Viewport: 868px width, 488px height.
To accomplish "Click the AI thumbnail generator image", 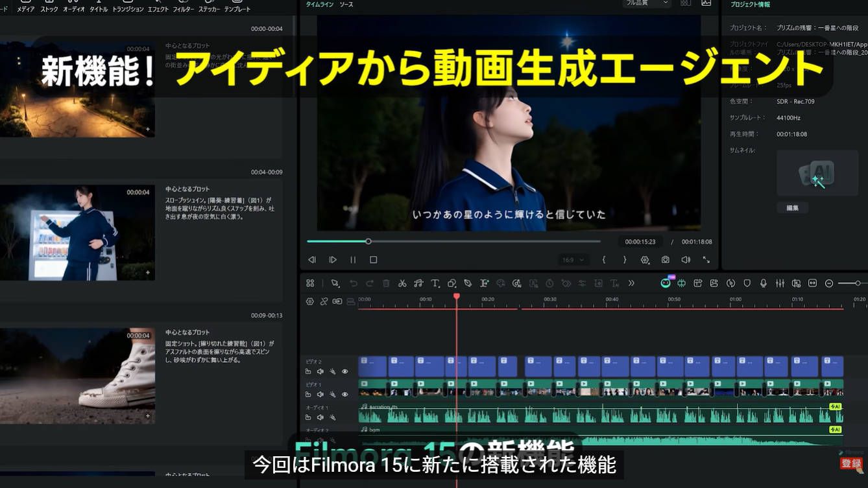I will [817, 173].
